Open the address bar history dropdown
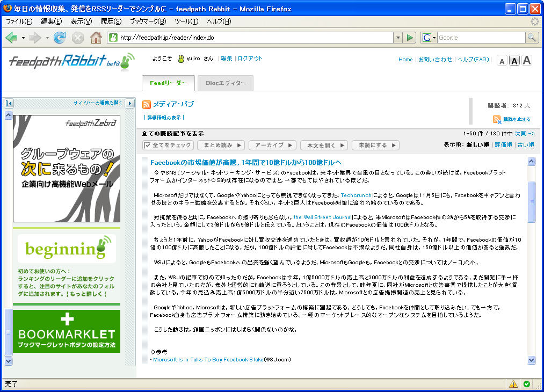The image size is (544, 392). click(398, 38)
